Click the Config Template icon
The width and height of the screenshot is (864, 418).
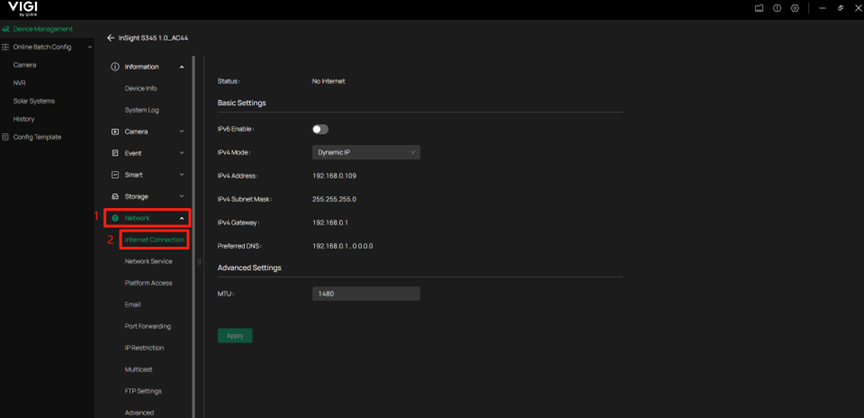[6, 137]
